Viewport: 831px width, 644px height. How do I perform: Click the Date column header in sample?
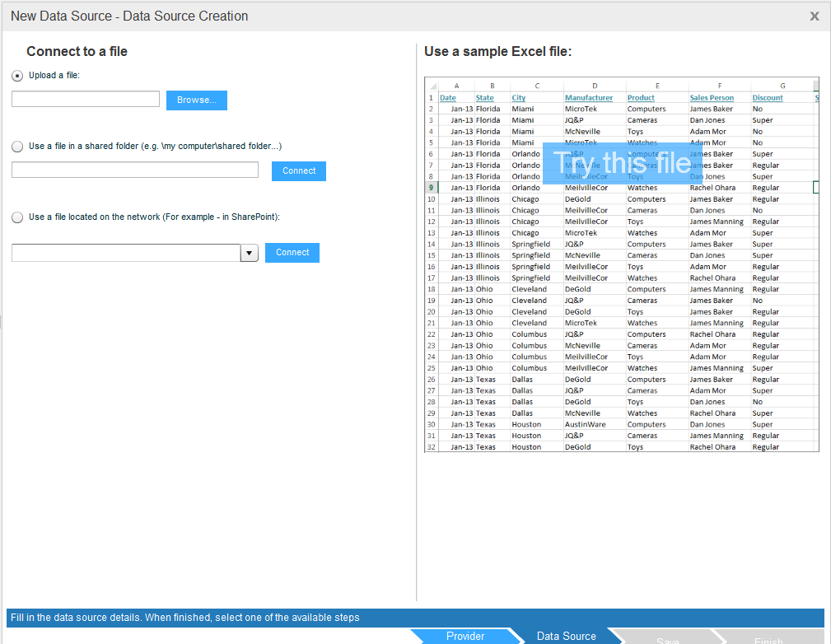pyautogui.click(x=448, y=97)
